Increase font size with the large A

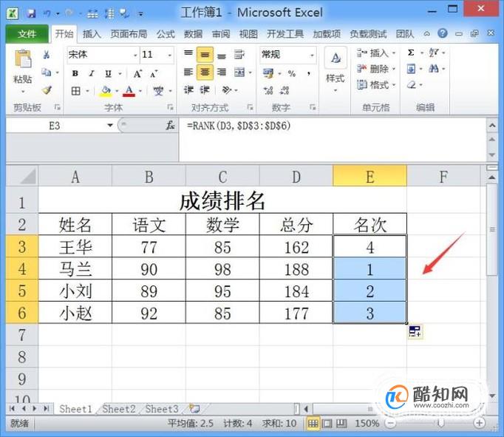coord(137,74)
